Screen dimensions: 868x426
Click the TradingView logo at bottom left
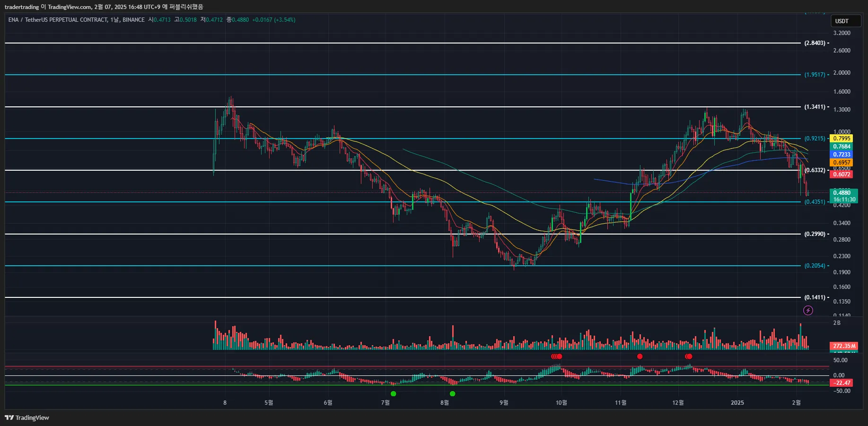pyautogui.click(x=27, y=417)
